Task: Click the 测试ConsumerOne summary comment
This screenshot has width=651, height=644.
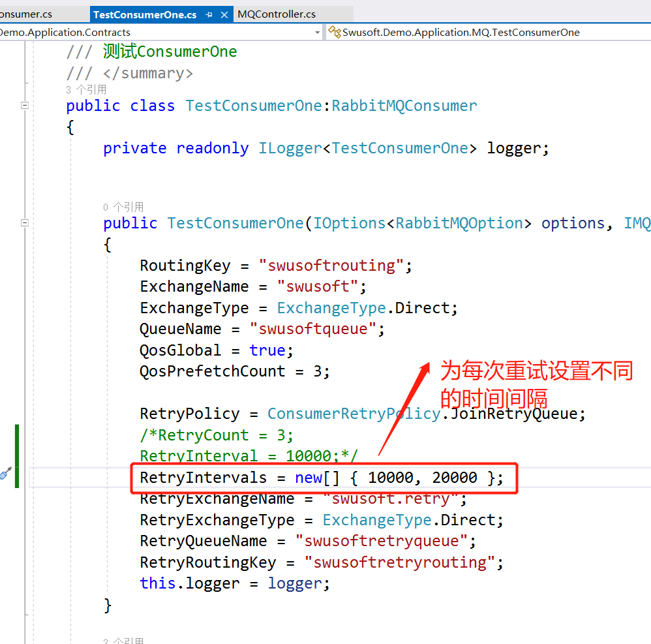Action: (170, 52)
